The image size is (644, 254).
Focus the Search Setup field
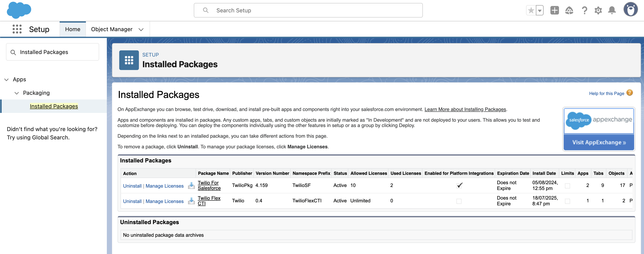(x=308, y=10)
